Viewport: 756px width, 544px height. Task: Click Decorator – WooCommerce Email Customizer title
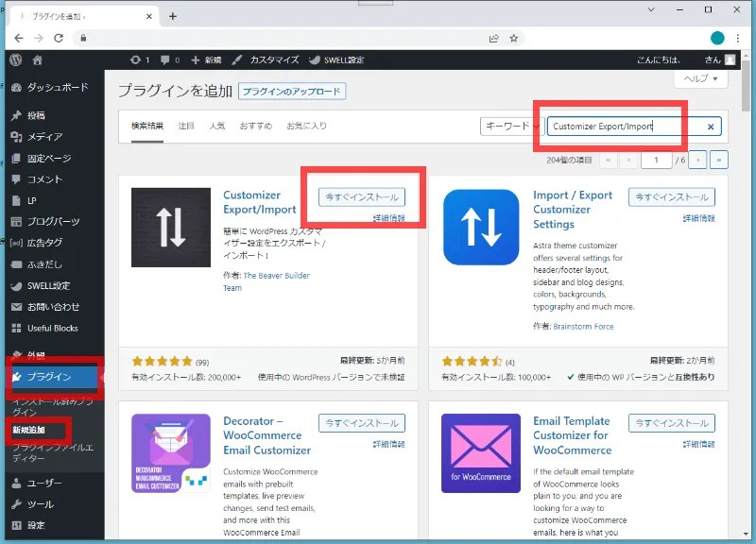(267, 435)
